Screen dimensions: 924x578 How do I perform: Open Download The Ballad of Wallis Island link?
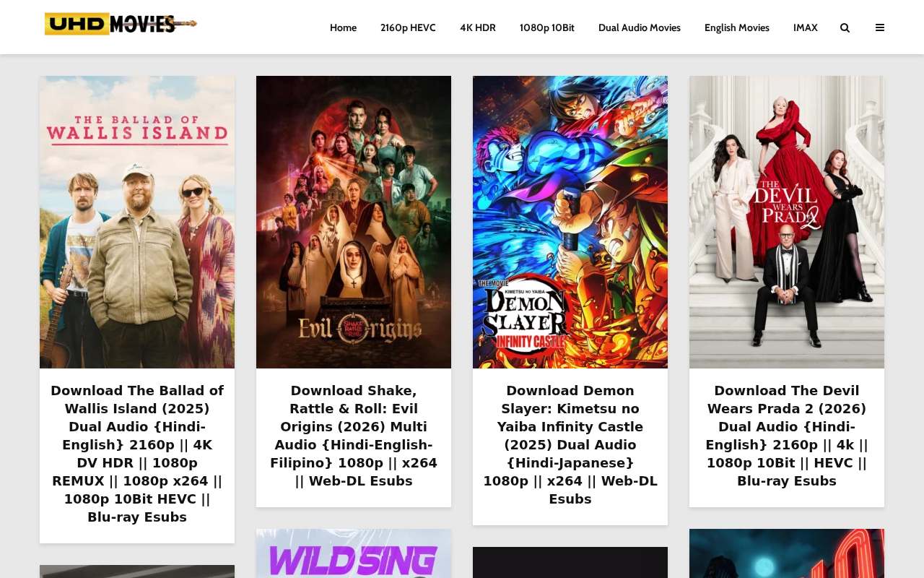[x=137, y=454]
